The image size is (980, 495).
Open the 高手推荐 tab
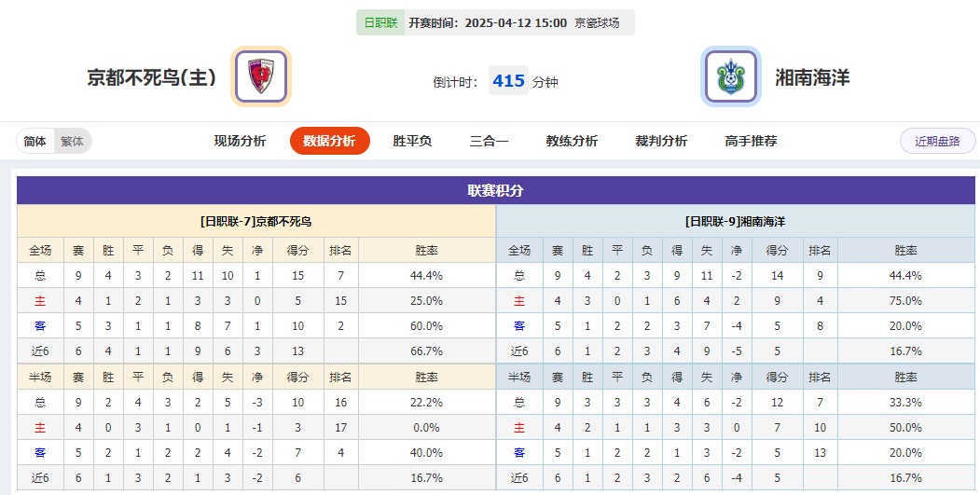751,142
